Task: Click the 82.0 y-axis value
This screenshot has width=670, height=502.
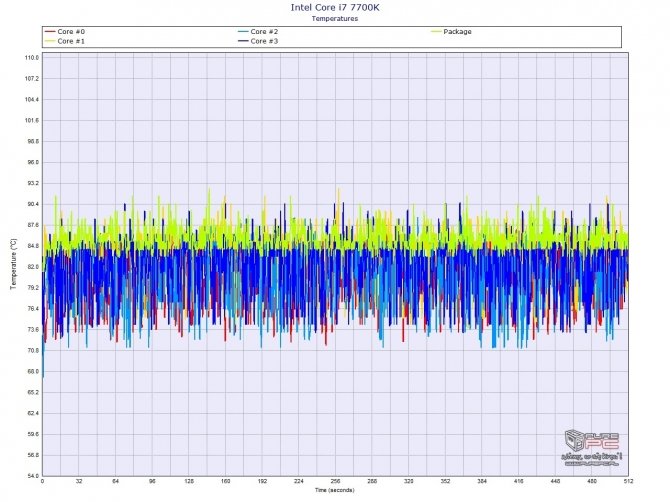Action: tap(32, 267)
